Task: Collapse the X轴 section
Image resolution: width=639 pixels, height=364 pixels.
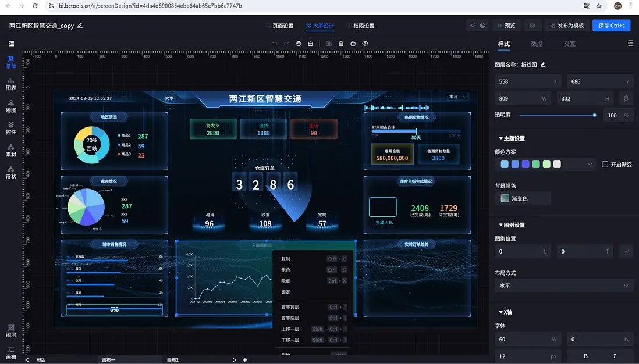Action: click(x=505, y=312)
